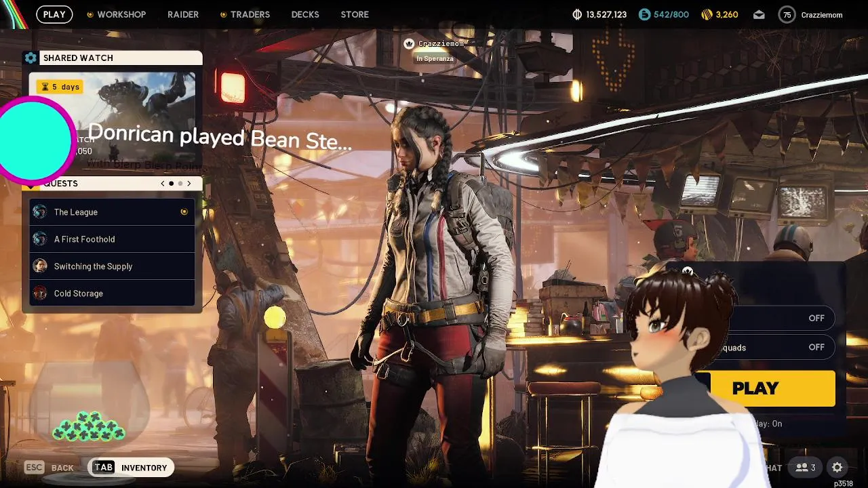Viewport: 868px width, 488px height.
Task: Click the 13,527,123 coin balance
Action: (606, 14)
